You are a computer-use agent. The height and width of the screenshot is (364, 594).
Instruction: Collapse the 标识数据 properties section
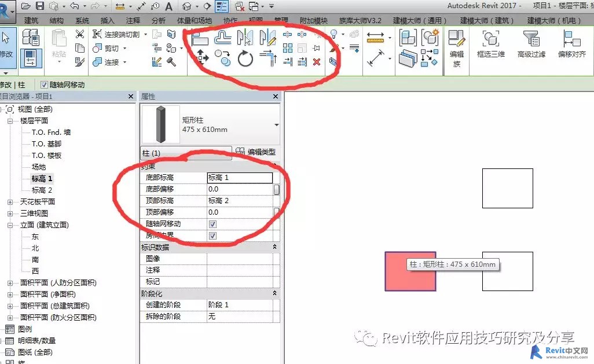tap(274, 247)
